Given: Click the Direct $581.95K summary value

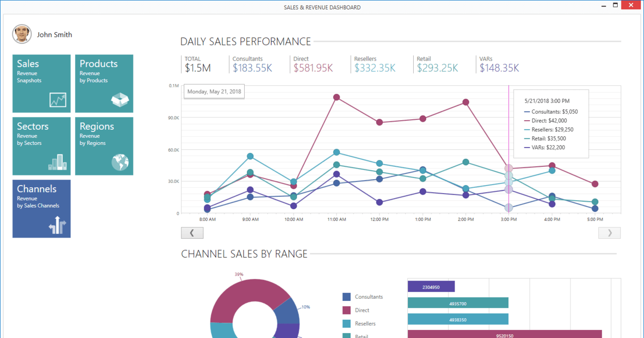Looking at the screenshot, I should (x=313, y=68).
